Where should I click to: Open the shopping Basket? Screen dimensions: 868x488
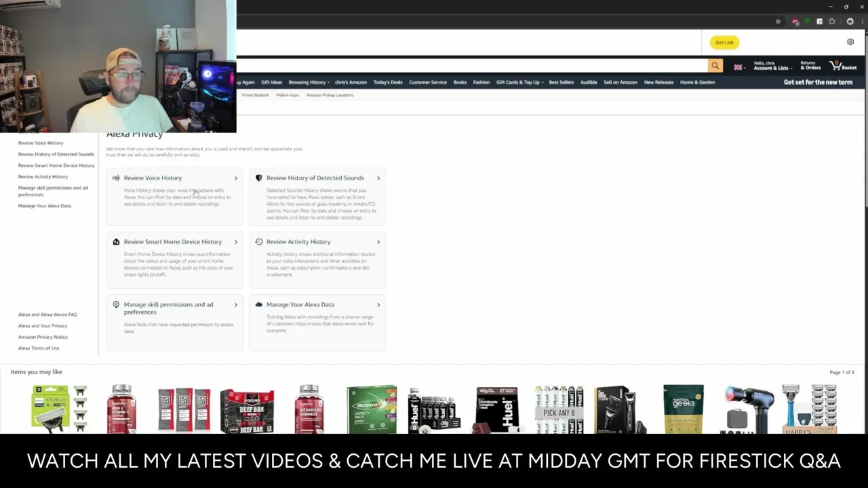[844, 66]
